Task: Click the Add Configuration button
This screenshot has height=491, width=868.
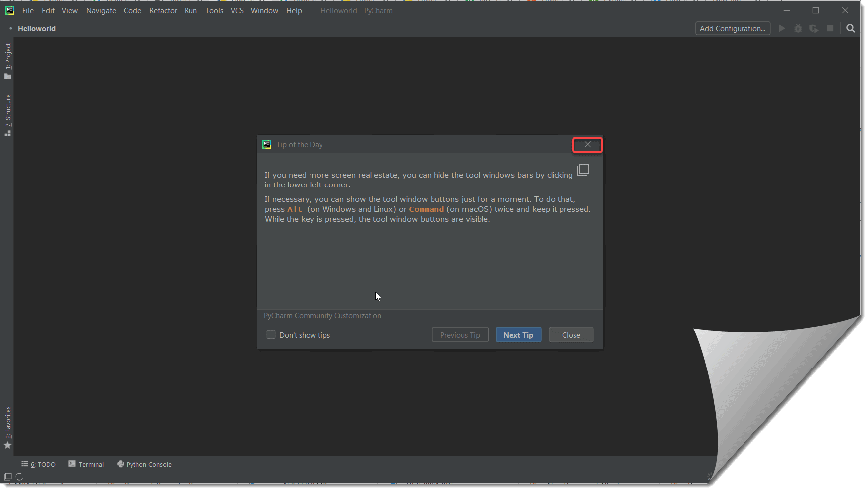Action: [x=733, y=28]
